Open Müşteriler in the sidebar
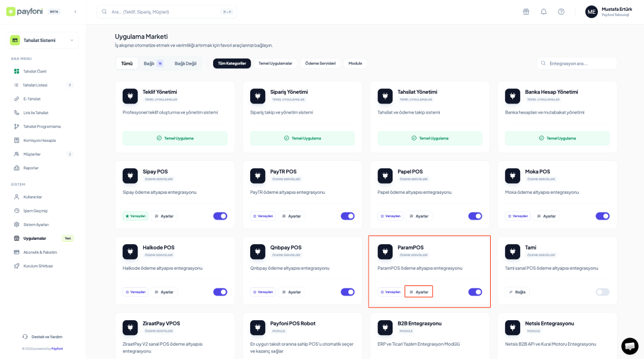The width and height of the screenshot is (644, 359). click(32, 154)
